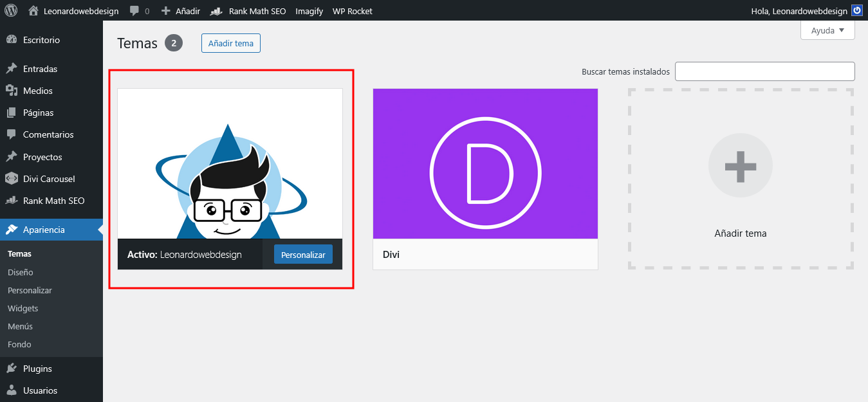Select the Divi theme thumbnail
This screenshot has width=868, height=402.
tap(485, 164)
